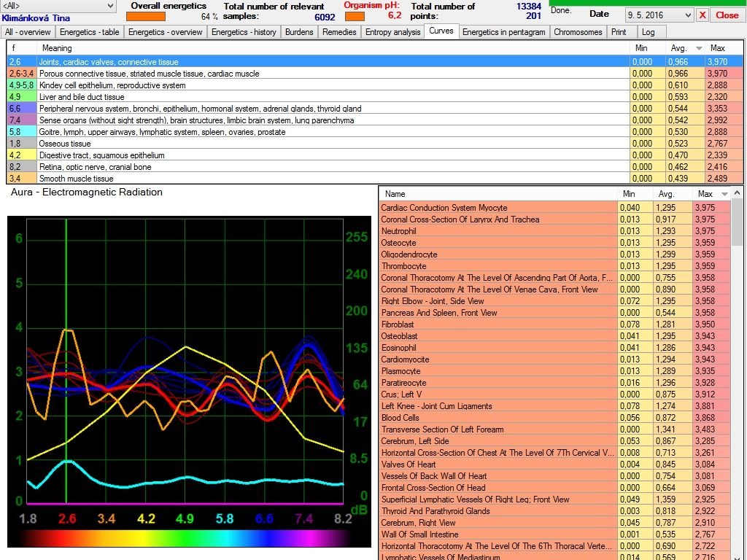Go to Energetics in pentagram tab

(503, 32)
